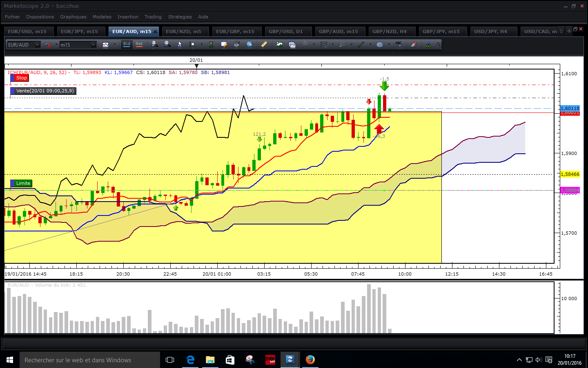This screenshot has width=588, height=368.
Task: Select the eraser tool
Action: point(414,45)
